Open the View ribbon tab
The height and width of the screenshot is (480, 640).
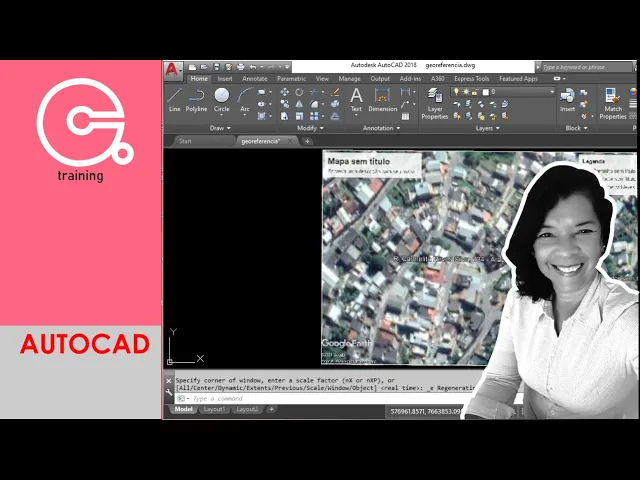(x=322, y=79)
